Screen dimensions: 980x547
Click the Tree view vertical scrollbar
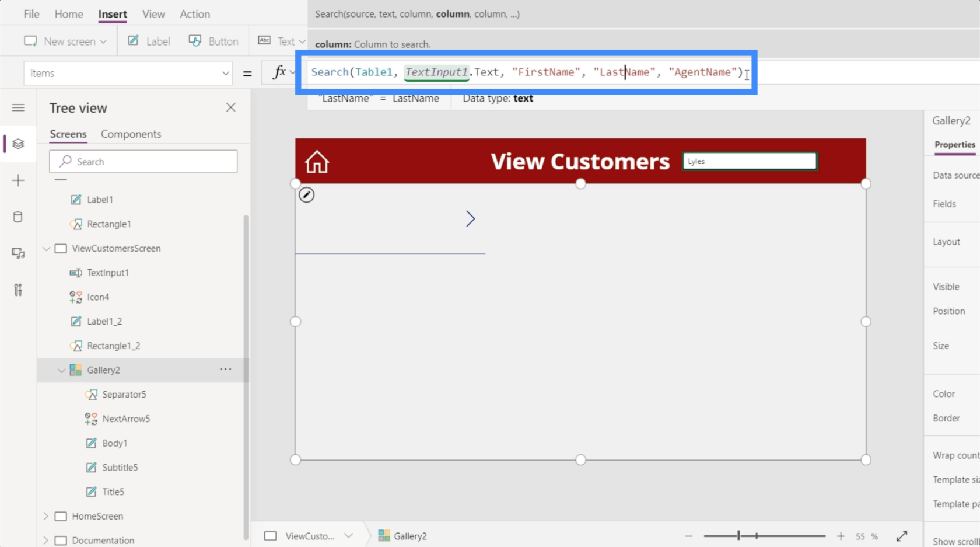click(x=246, y=377)
